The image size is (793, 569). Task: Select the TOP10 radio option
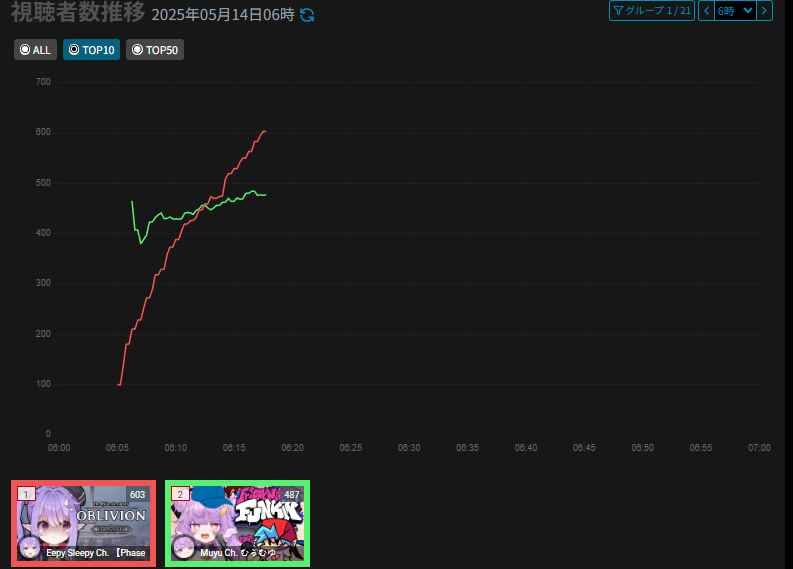click(92, 50)
